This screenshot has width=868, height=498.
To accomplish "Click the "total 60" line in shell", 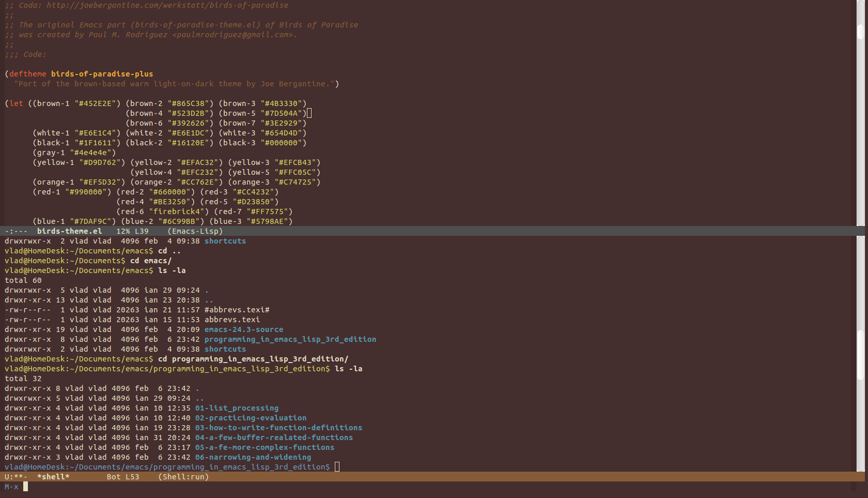I will [23, 280].
